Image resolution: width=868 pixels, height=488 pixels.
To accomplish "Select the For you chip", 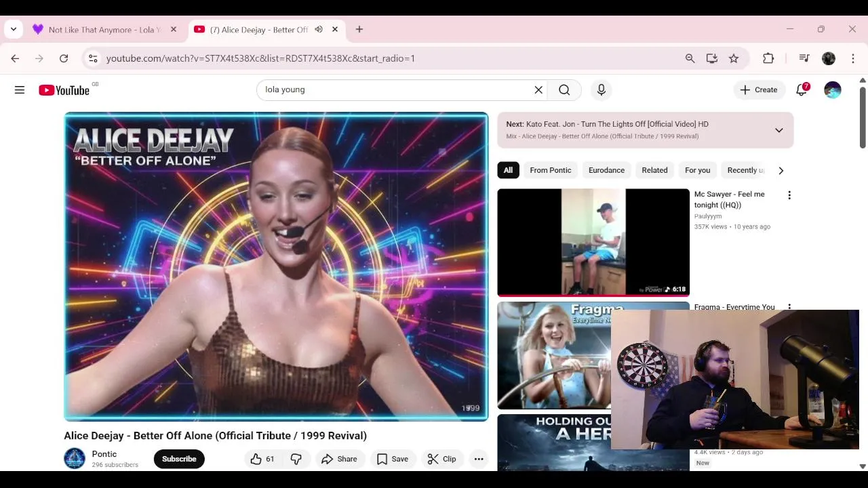I will 697,170.
